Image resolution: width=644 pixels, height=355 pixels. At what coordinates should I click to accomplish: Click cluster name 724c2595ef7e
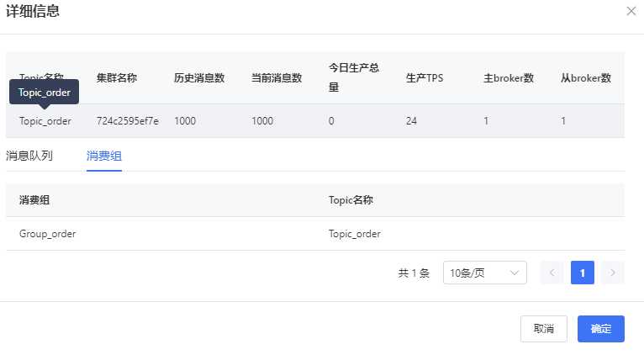click(128, 121)
